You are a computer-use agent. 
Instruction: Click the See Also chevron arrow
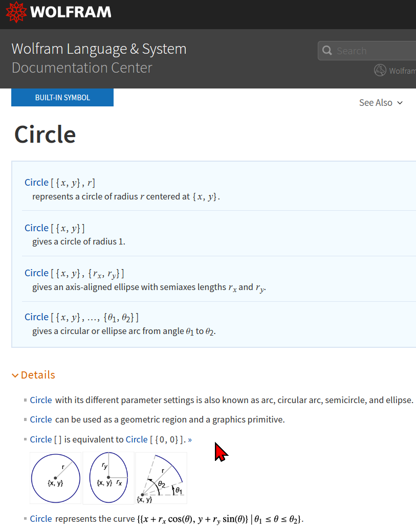tap(400, 103)
